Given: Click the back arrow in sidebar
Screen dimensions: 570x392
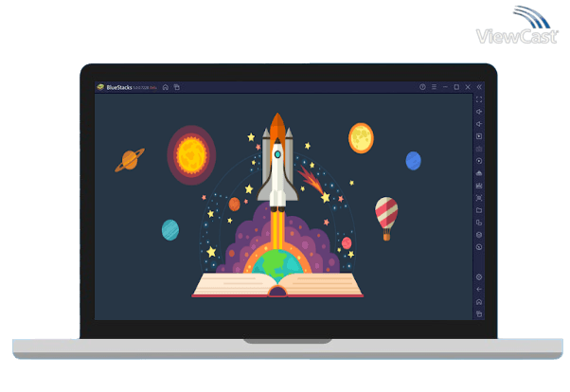Looking at the screenshot, I should tap(479, 290).
